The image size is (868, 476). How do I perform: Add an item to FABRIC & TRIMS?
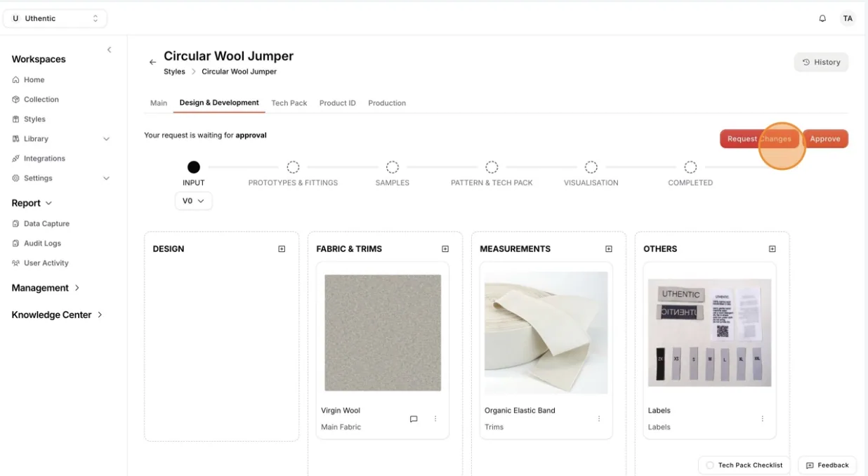point(445,249)
